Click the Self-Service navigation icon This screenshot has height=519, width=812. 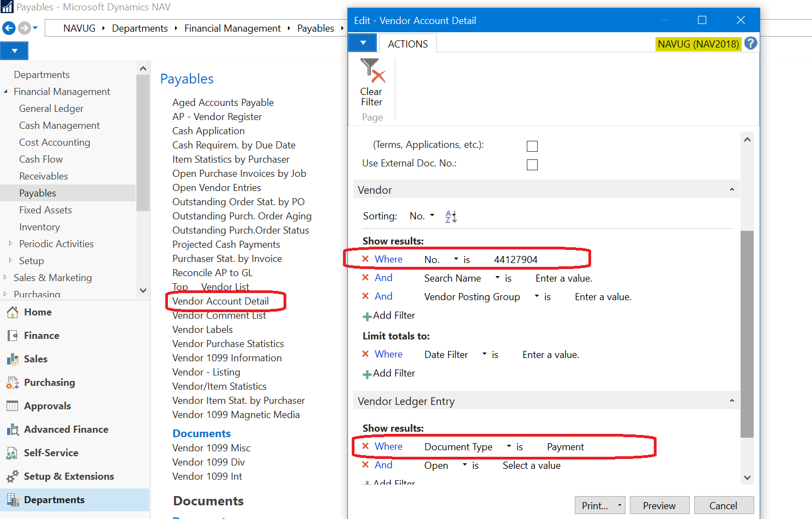(x=12, y=453)
